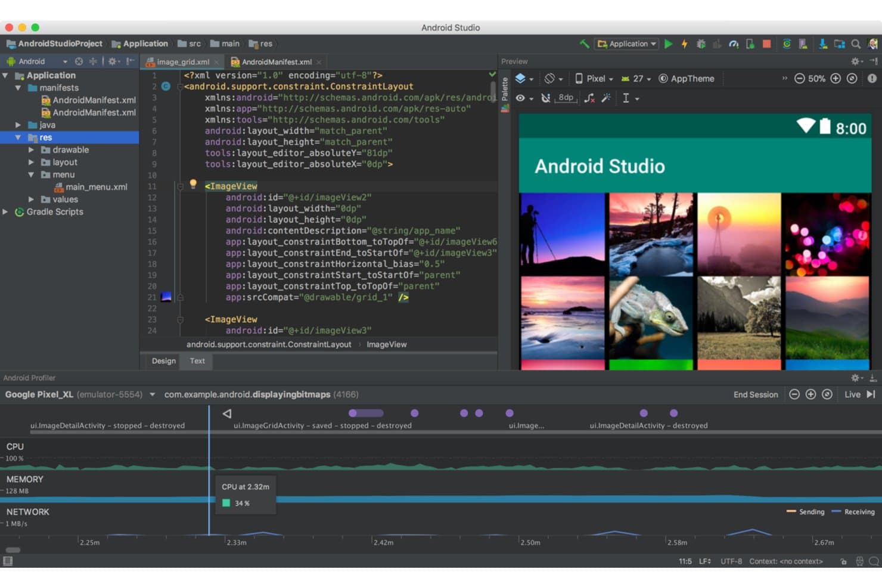Run the app with the green play icon
The image size is (882, 588).
point(668,44)
